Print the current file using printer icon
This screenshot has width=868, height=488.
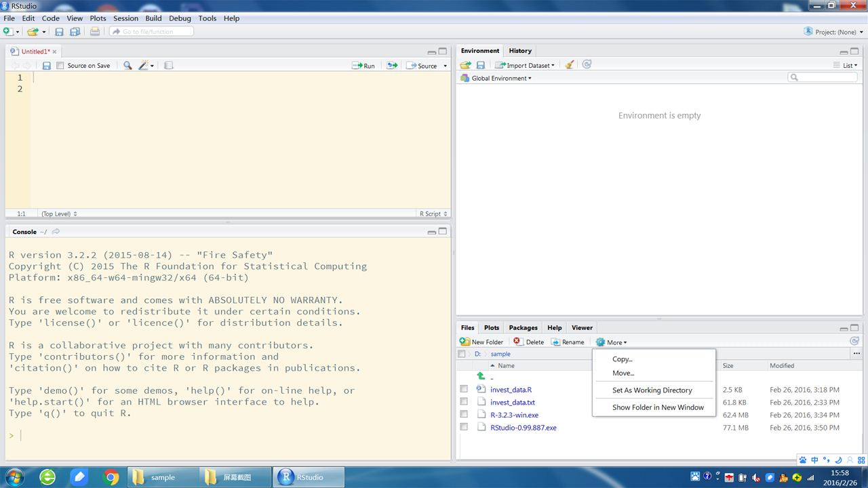[95, 32]
